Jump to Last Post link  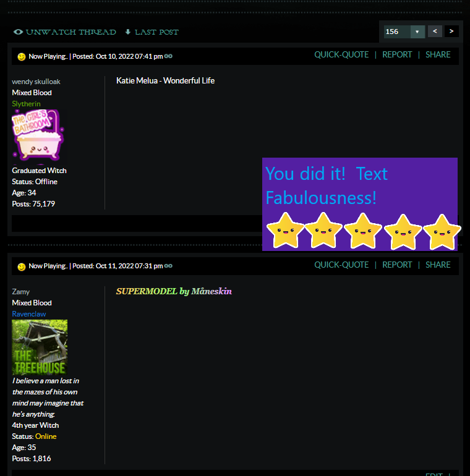coord(152,32)
